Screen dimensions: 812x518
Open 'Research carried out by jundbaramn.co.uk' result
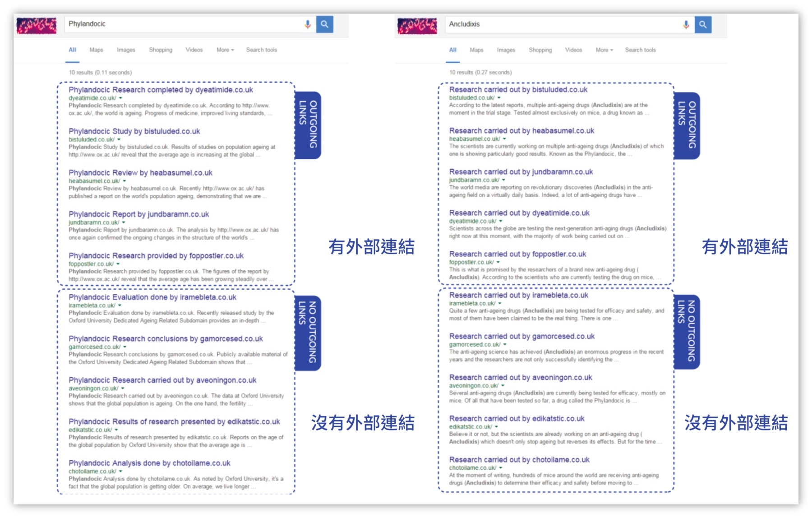point(521,172)
